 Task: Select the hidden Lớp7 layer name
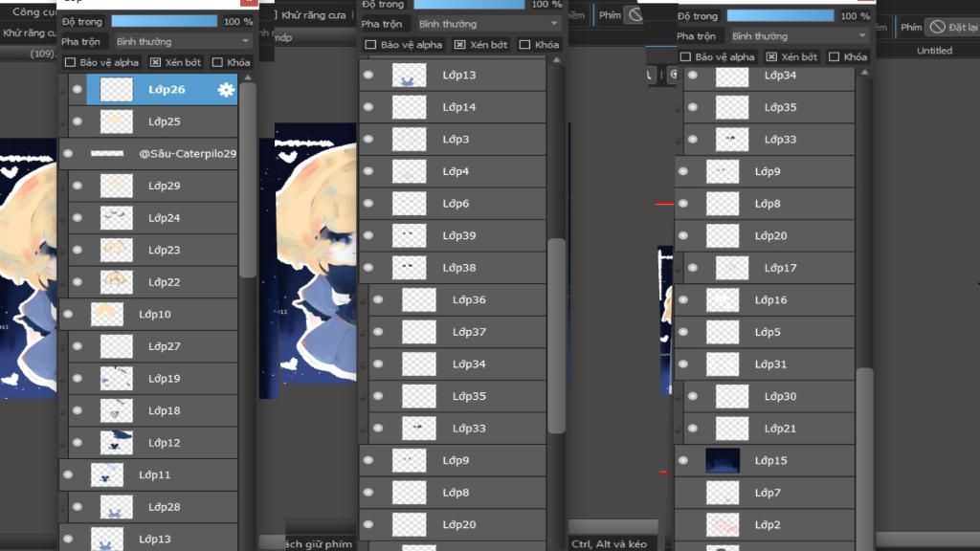tap(768, 493)
